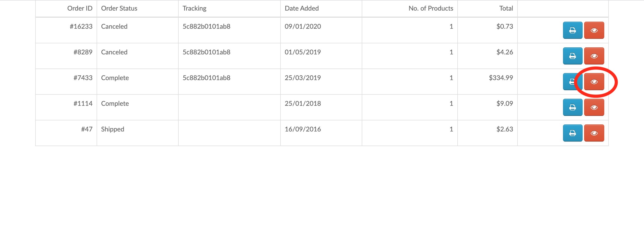Screen dimensions: 644x237
Task: Click the Tracking column header
Action: point(194,8)
